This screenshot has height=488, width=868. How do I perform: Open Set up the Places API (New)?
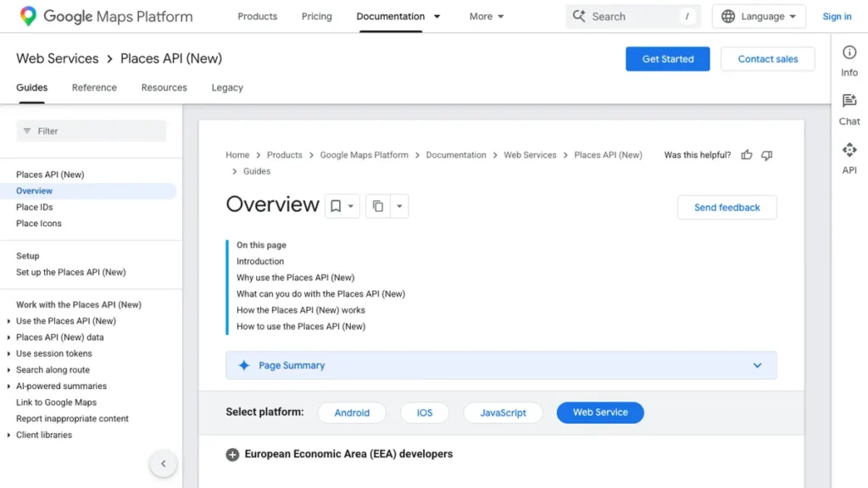coord(71,272)
